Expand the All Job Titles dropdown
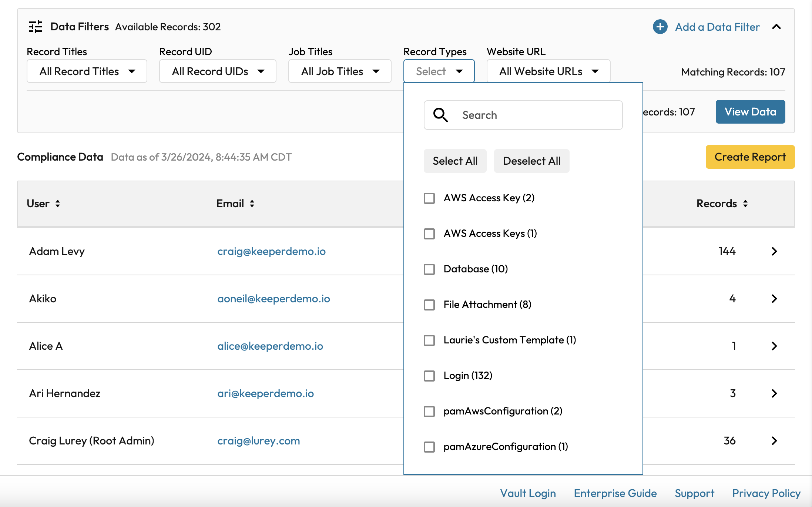Viewport: 812px width, 507px height. point(339,71)
